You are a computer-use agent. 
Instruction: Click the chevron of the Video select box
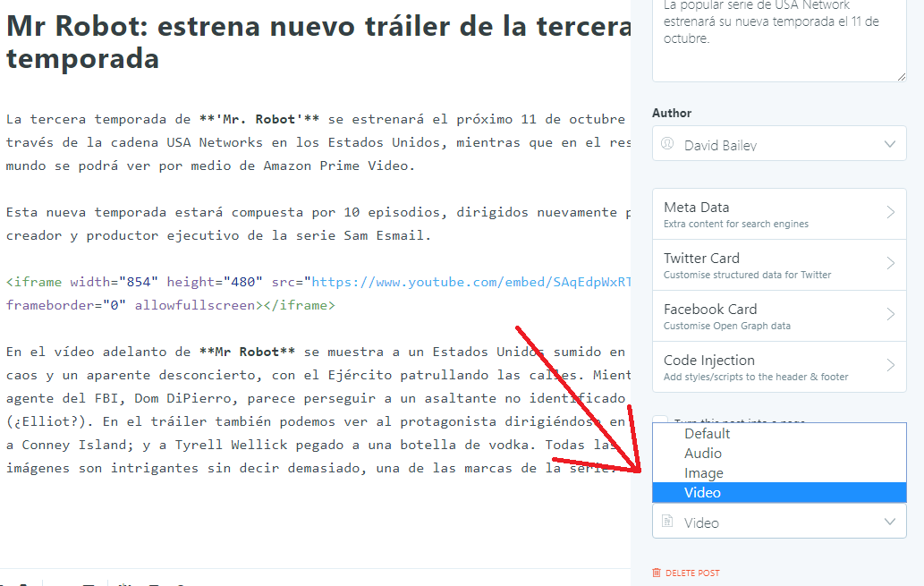click(x=890, y=522)
